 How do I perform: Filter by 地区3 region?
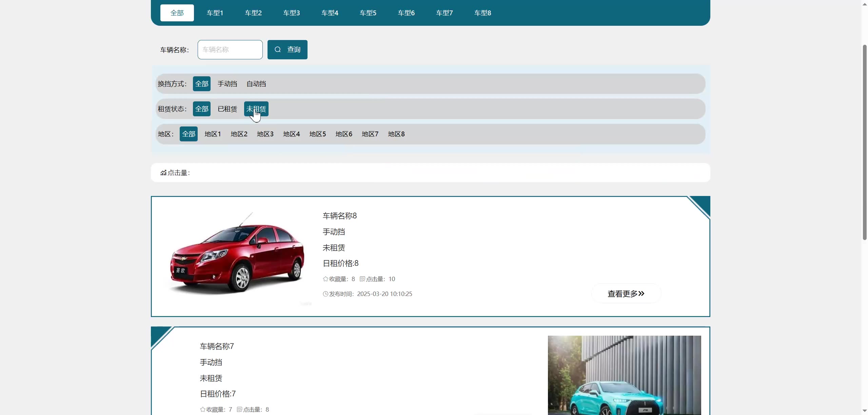tap(265, 134)
